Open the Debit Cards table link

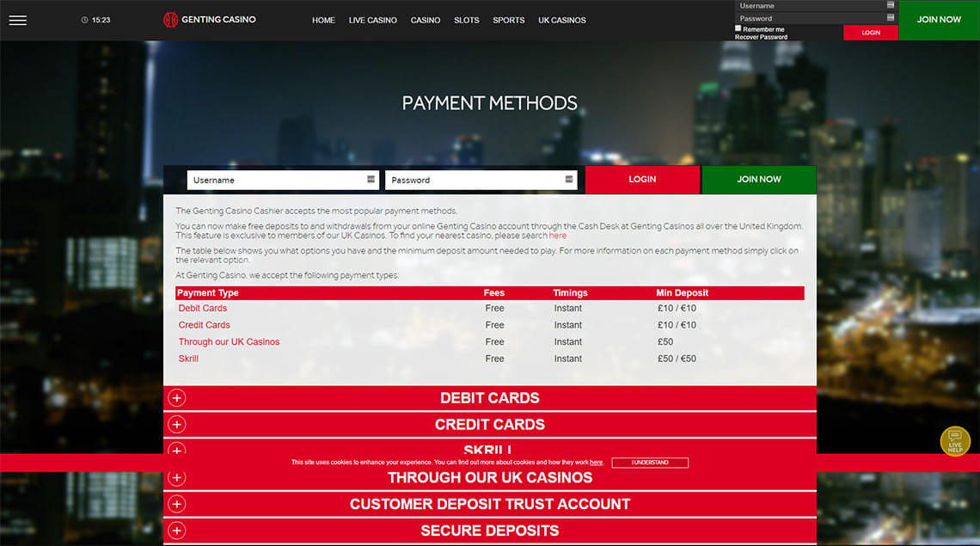click(x=203, y=309)
